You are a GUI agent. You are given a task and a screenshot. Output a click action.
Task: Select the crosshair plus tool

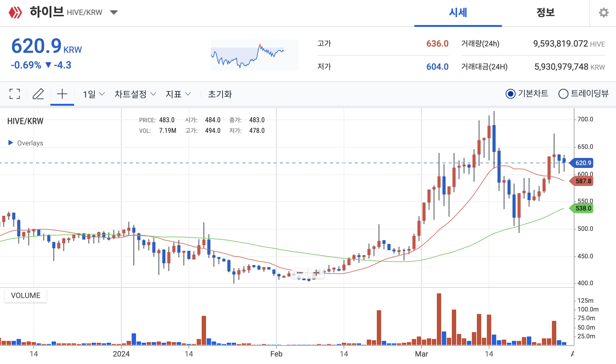click(x=62, y=94)
